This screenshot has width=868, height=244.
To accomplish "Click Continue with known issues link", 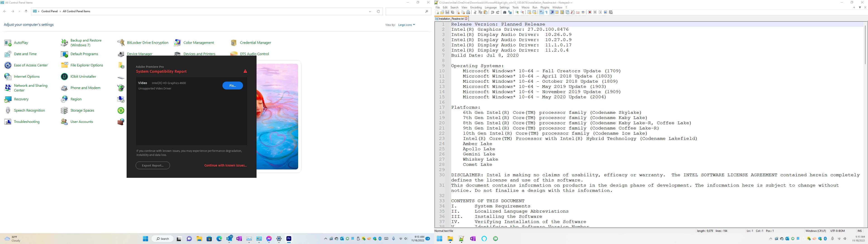I will [225, 165].
